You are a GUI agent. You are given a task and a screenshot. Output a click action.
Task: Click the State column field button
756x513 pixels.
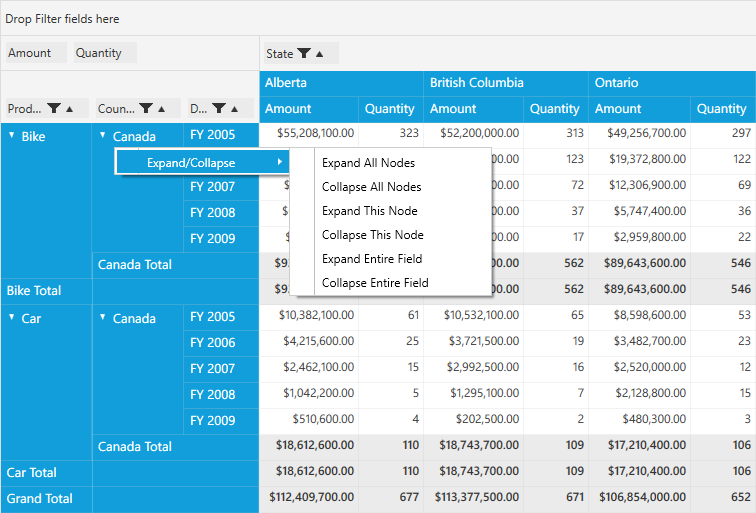pyautogui.click(x=301, y=54)
